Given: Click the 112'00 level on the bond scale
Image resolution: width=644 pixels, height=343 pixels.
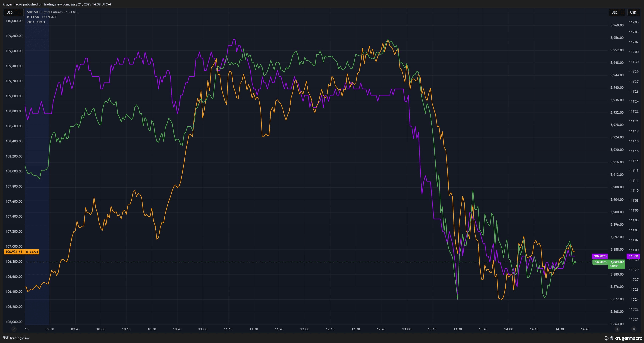Looking at the screenshot, I should [634, 52].
